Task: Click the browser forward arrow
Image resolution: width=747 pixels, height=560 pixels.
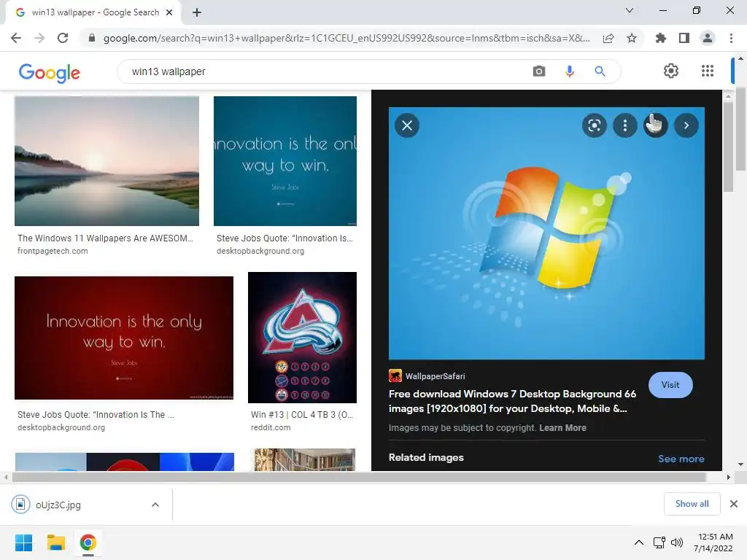Action: [39, 38]
